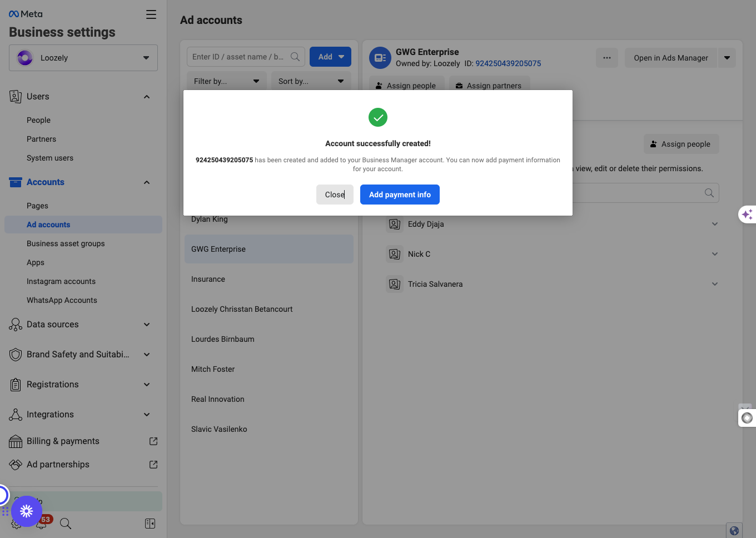Click the purple floating assistant icon

pos(27,511)
